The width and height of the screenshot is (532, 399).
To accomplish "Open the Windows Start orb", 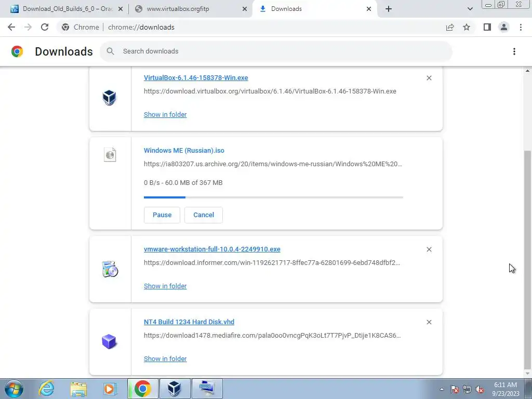I will 14,389.
